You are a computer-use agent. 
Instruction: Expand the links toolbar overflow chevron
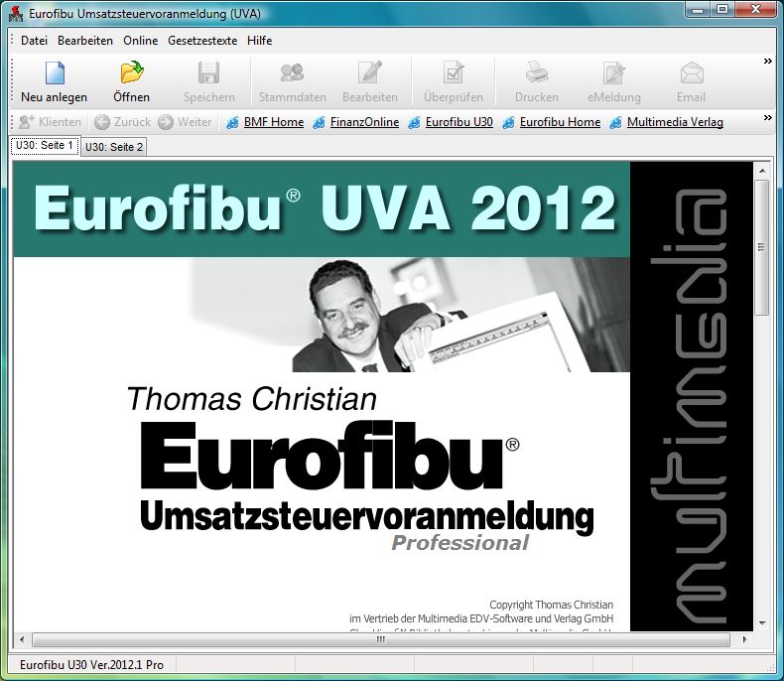[768, 118]
